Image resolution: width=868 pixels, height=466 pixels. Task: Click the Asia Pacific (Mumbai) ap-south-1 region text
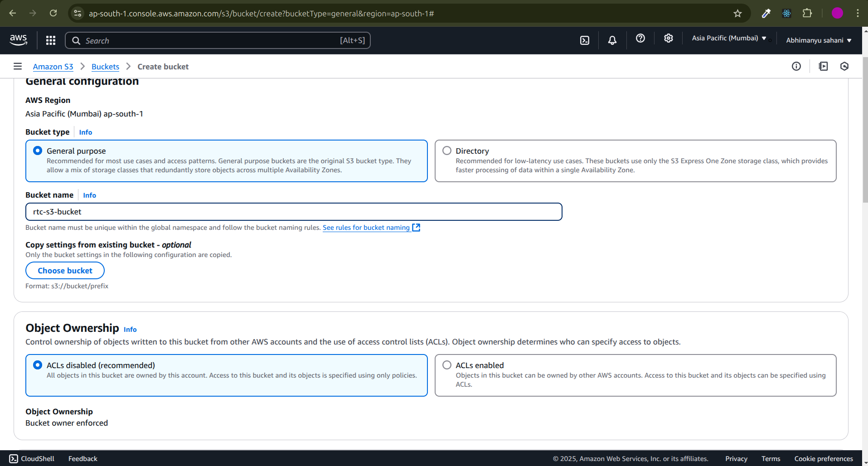pos(84,114)
